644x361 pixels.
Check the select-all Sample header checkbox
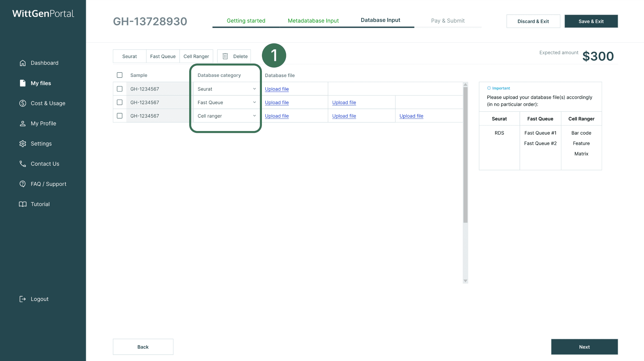pyautogui.click(x=120, y=75)
